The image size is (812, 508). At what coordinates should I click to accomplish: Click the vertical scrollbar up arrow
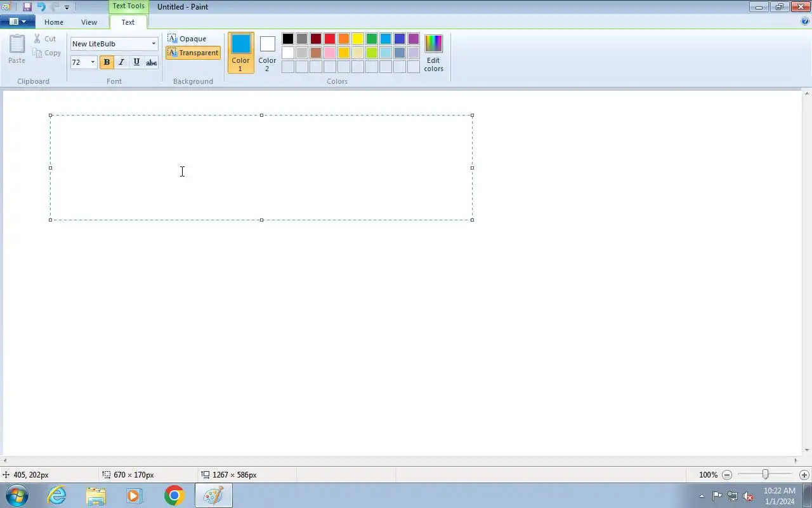[807, 94]
